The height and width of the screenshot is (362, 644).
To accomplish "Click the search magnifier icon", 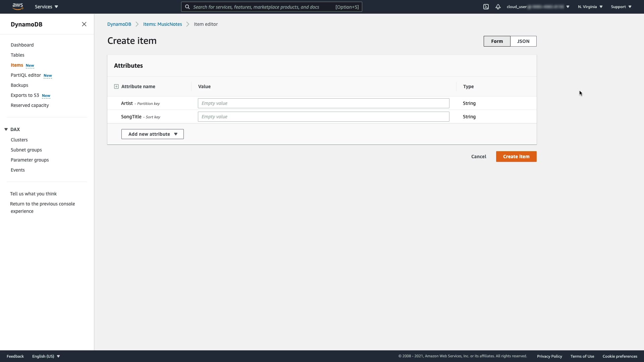I will click(x=187, y=7).
